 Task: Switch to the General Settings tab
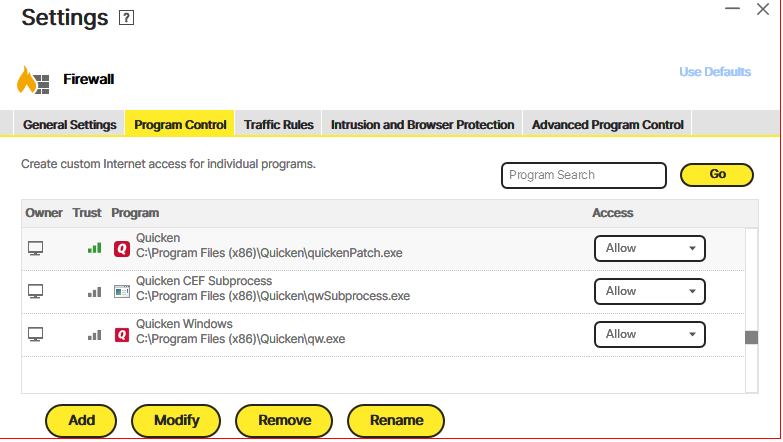pyautogui.click(x=69, y=124)
